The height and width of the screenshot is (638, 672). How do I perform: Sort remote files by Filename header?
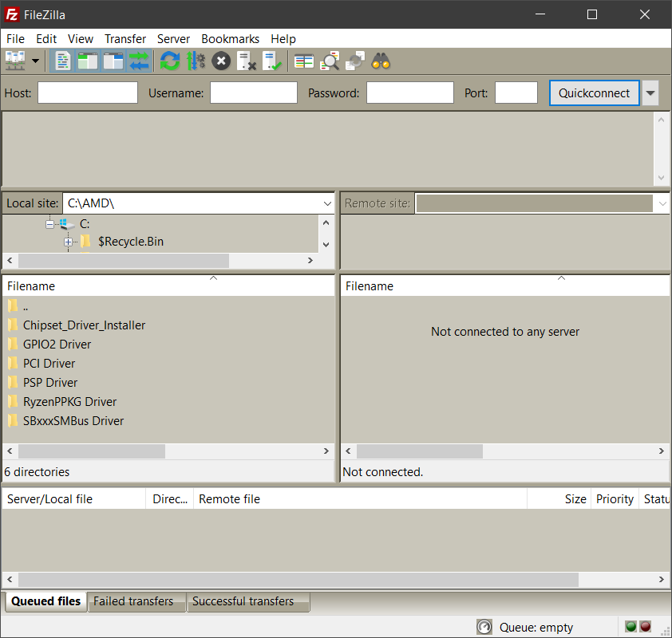(x=505, y=286)
